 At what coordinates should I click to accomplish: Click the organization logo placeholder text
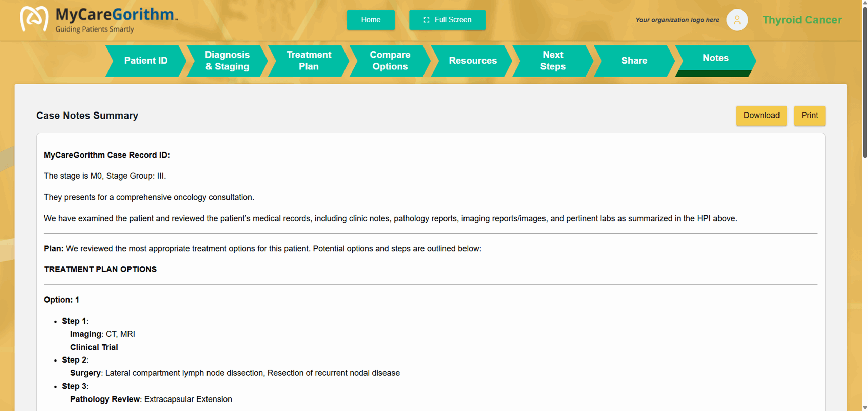(x=677, y=20)
